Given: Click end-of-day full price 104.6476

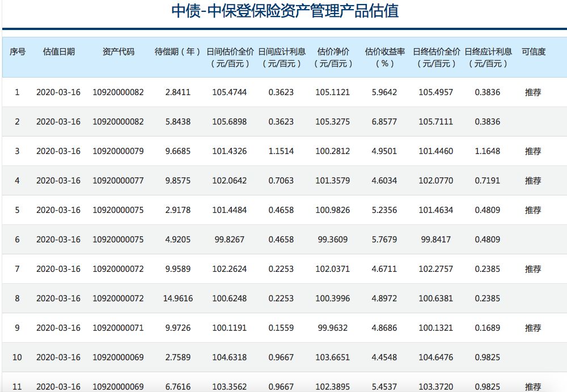Looking at the screenshot, I should 435,357.
